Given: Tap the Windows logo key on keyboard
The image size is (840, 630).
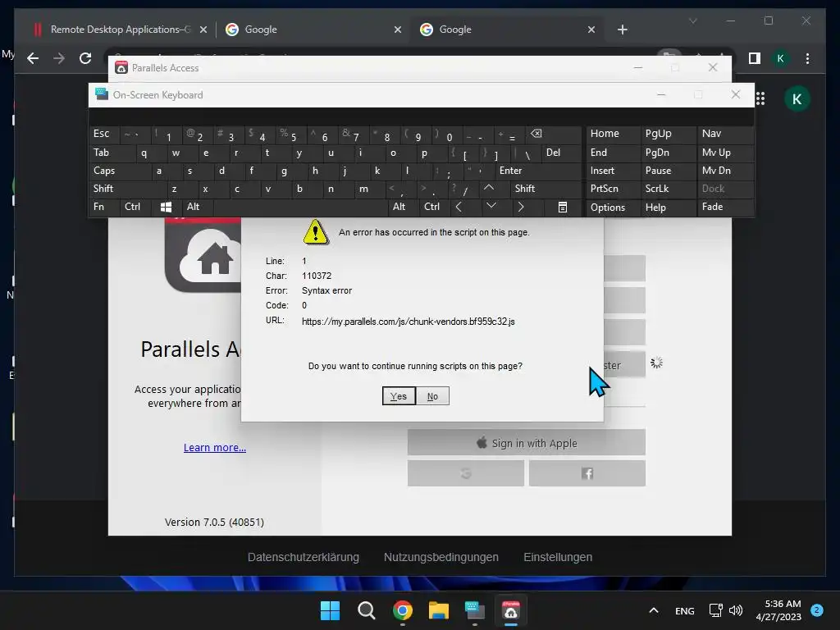Looking at the screenshot, I should (x=166, y=207).
